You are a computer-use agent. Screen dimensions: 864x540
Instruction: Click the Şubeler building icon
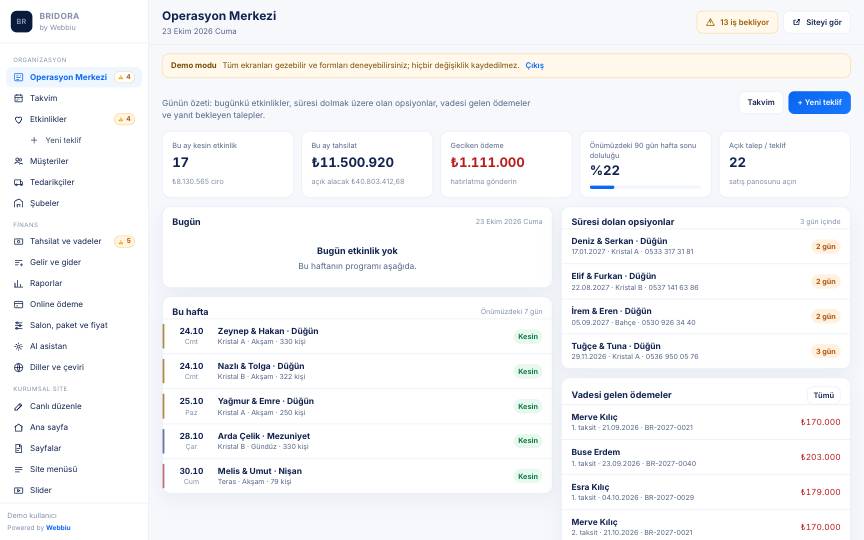tap(19, 203)
